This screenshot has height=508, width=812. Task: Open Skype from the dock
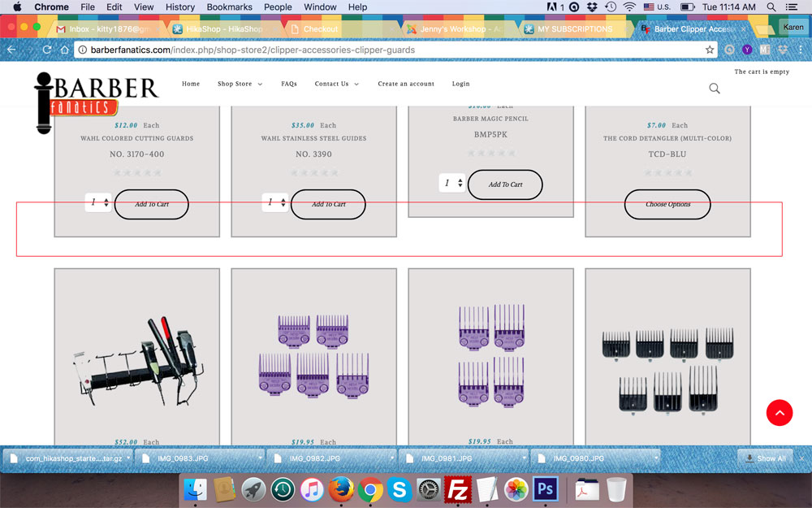click(400, 489)
